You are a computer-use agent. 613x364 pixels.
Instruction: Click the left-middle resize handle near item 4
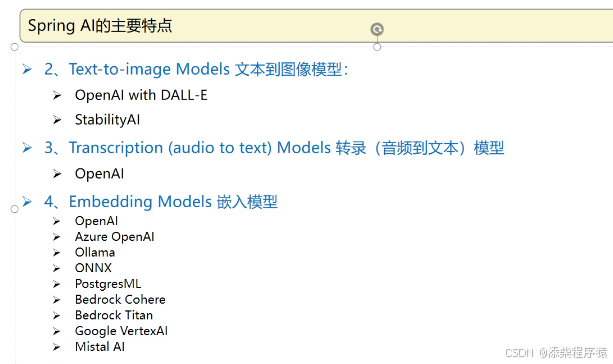click(14, 209)
